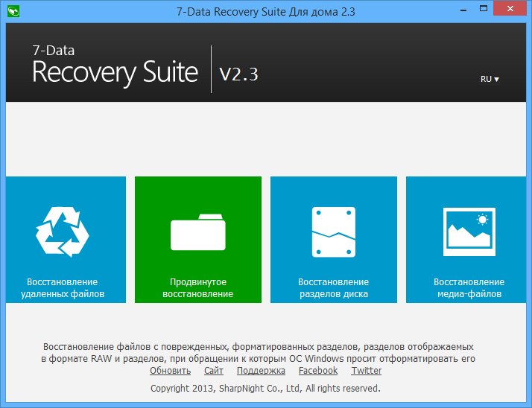Open the 'Обновить' update link
Screen dimensions: 532x408
[171, 371]
